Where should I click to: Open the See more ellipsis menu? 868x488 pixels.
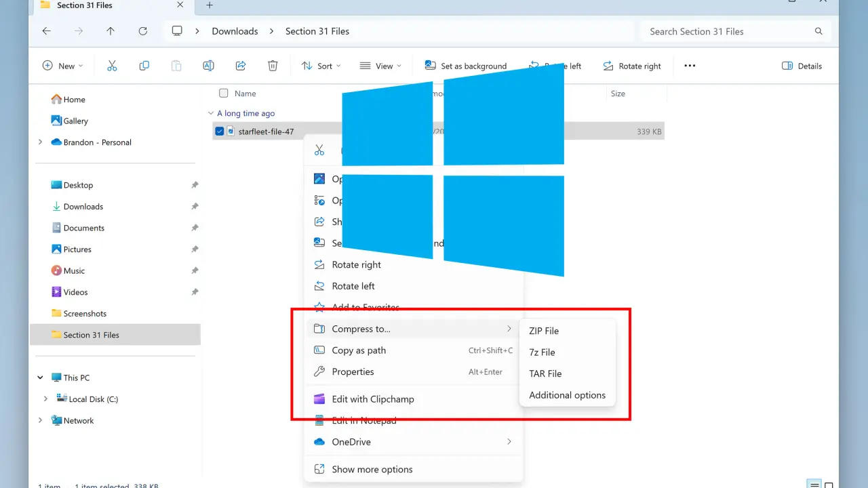pyautogui.click(x=690, y=66)
